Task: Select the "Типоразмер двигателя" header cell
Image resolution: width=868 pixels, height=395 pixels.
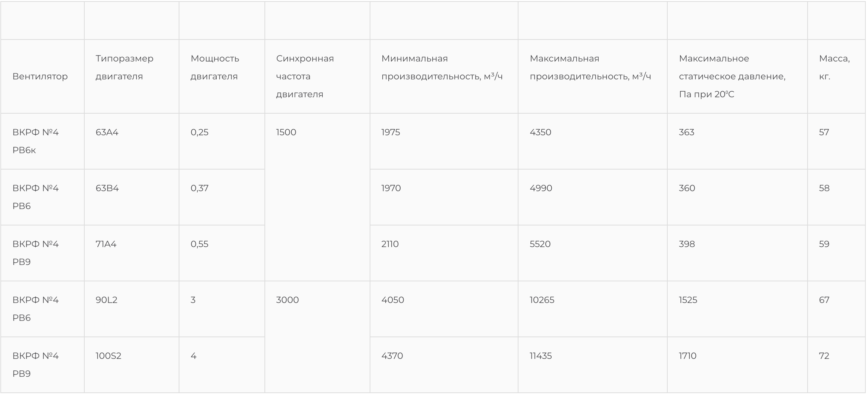Action: tap(124, 67)
